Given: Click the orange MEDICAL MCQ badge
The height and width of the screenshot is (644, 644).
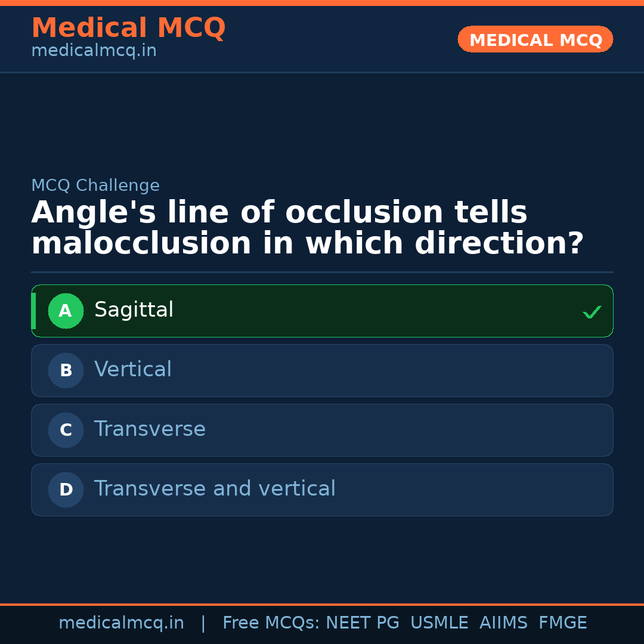Looking at the screenshot, I should pyautogui.click(x=535, y=40).
